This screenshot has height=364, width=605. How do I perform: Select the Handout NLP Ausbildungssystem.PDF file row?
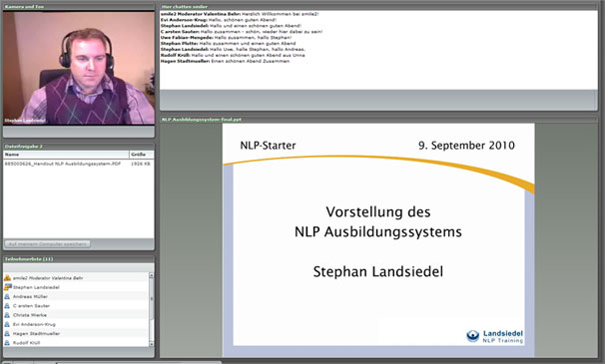(x=78, y=164)
